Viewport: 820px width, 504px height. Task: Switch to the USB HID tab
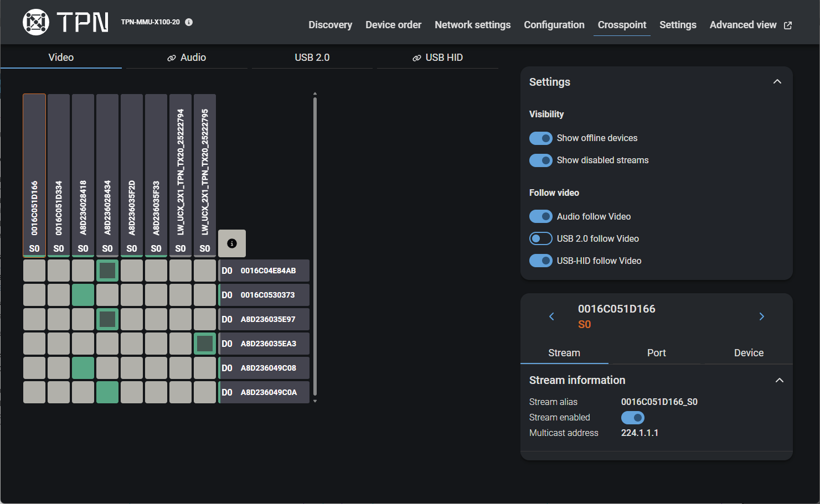[x=437, y=58]
